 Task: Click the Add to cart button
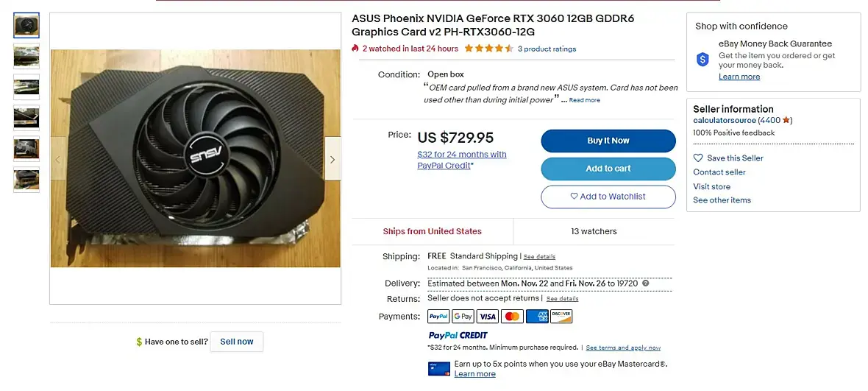[608, 169]
